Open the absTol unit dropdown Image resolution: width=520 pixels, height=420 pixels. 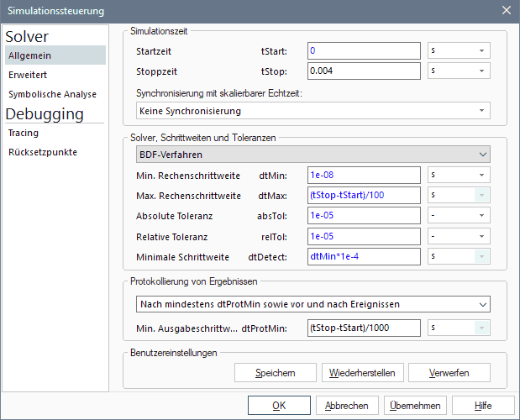point(459,215)
